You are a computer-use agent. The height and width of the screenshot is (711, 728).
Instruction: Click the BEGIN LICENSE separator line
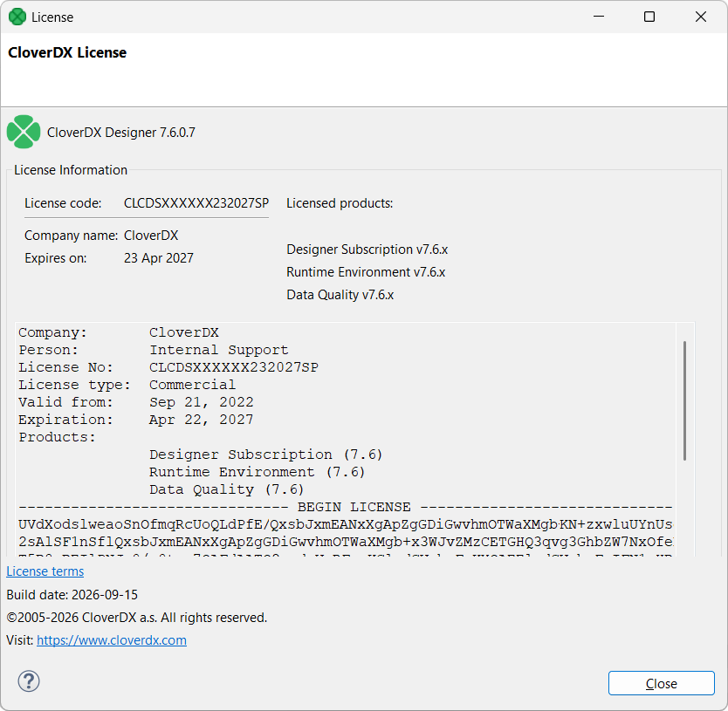pyautogui.click(x=346, y=507)
